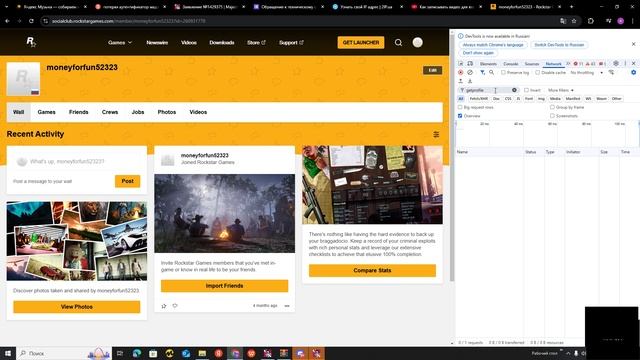Screen dimensions: 640x360
Task: Open the Photos profile tab
Action: tap(167, 112)
